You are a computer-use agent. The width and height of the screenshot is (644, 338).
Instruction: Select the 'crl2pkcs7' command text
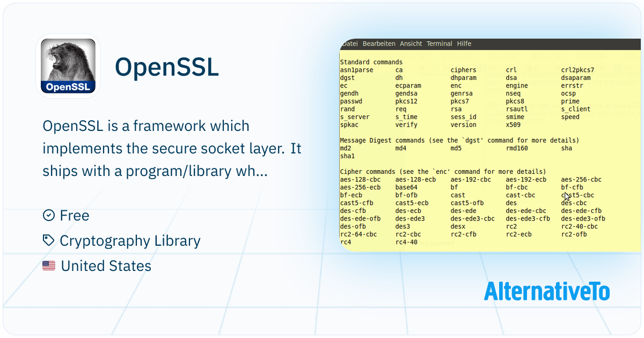click(578, 70)
